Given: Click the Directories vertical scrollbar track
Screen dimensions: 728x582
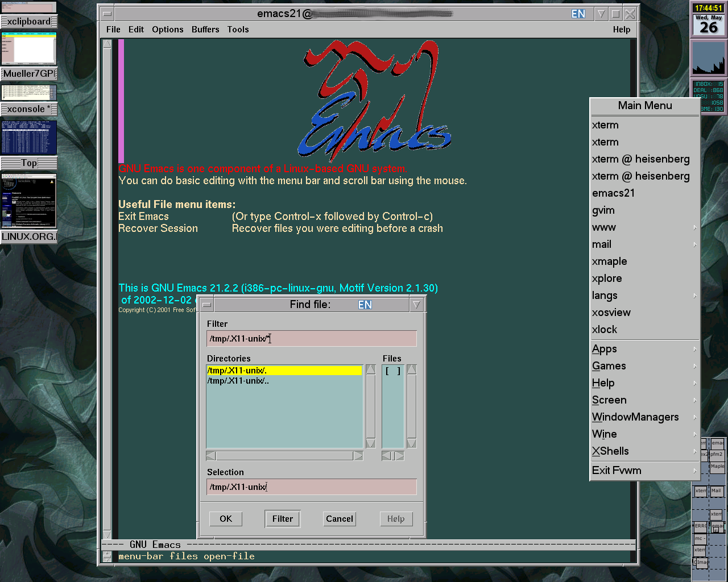Looking at the screenshot, I should [x=371, y=406].
